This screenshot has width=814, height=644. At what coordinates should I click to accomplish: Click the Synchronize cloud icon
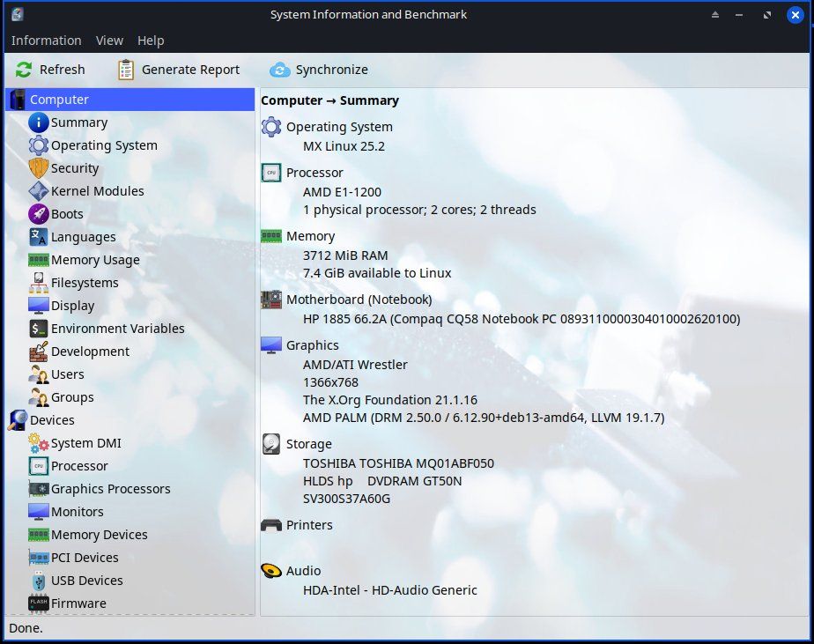click(280, 70)
